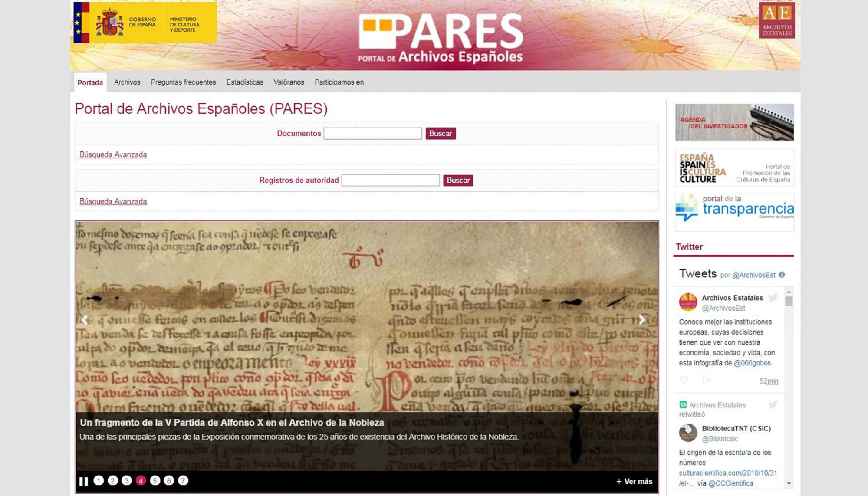Viewport: 868px width, 496px height.
Task: Open the info icon beside Tweets heading
Action: click(x=782, y=275)
